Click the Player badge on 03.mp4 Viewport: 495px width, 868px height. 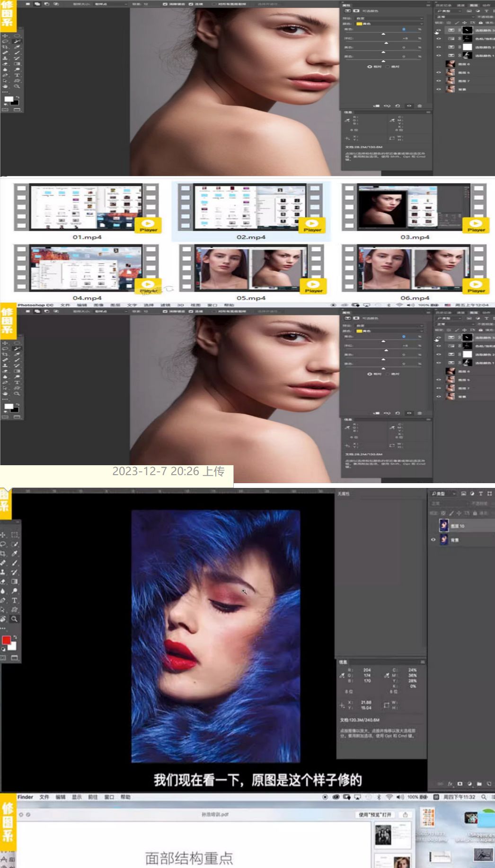pos(476,225)
